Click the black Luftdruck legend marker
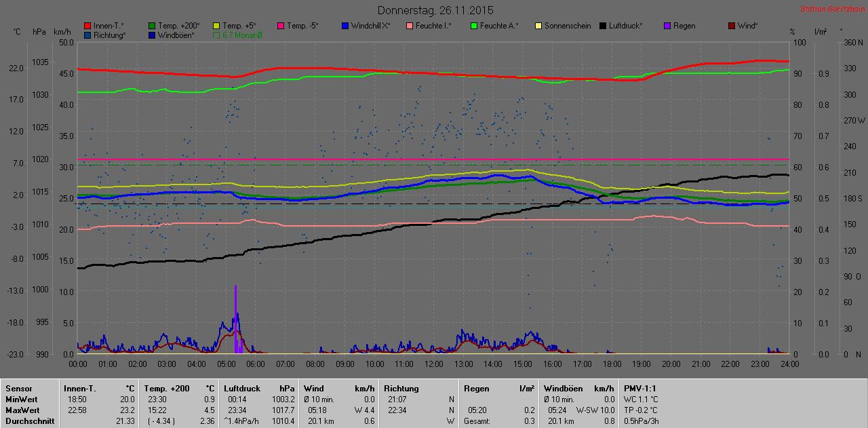The height and width of the screenshot is (428, 868). tap(603, 26)
